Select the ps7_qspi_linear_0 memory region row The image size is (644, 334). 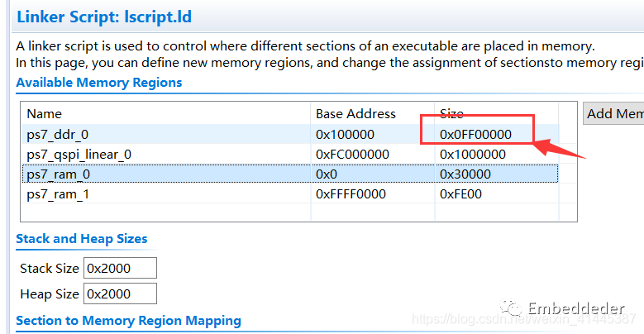[x=289, y=155]
